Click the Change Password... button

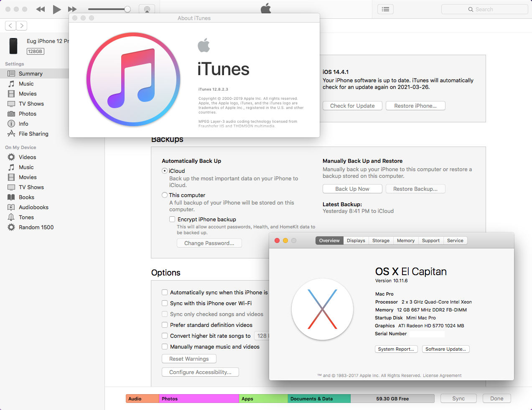[209, 243]
